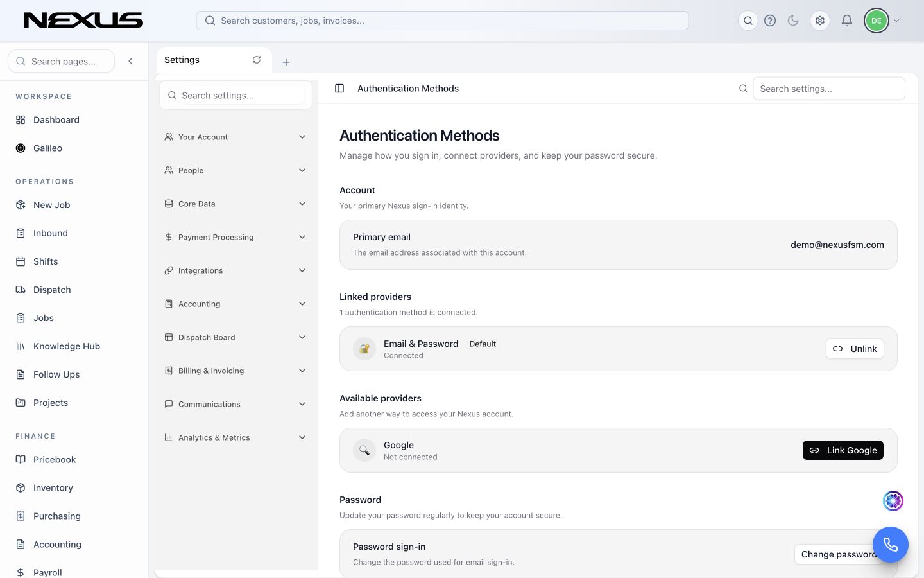
Task: Expand Accounting settings section
Action: pos(235,304)
